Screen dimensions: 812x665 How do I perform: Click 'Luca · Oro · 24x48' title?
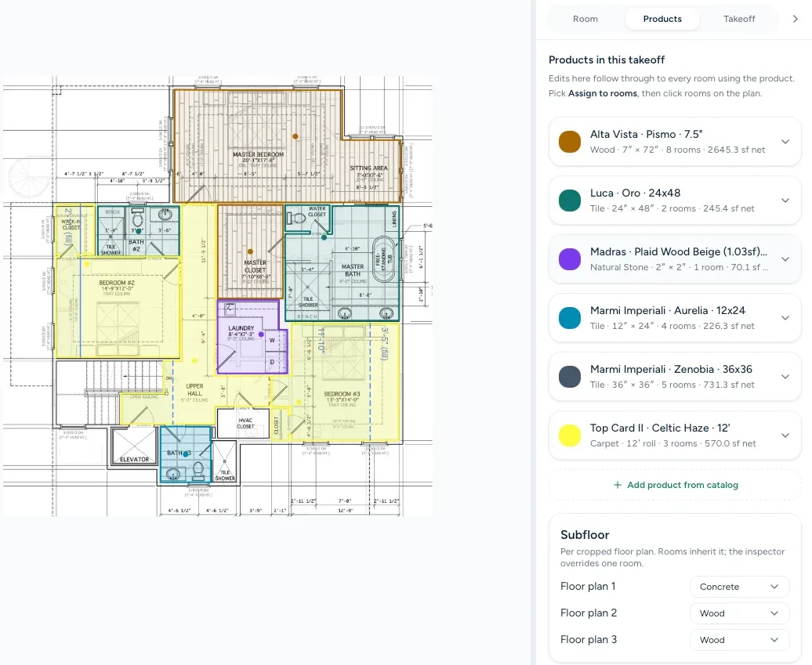pyautogui.click(x=636, y=193)
